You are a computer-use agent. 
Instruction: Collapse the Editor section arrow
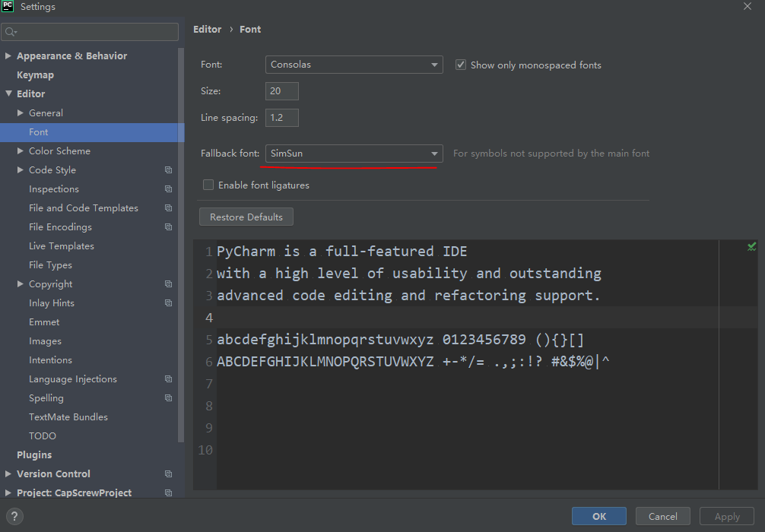click(x=8, y=93)
